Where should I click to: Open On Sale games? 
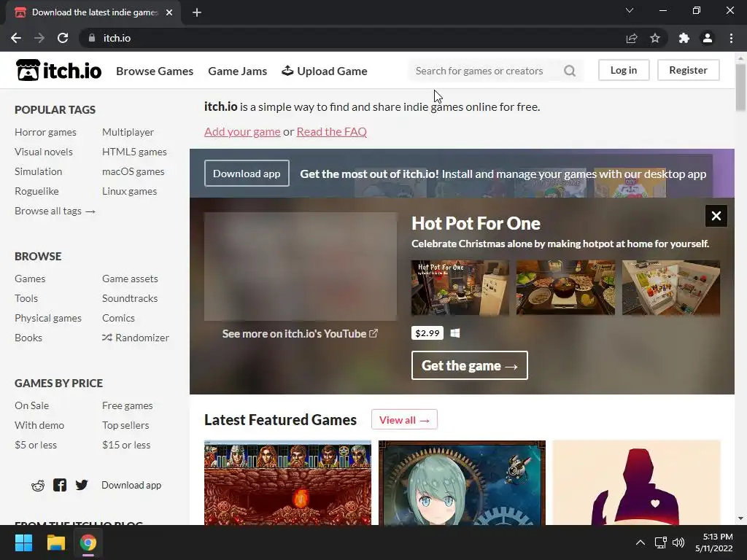tap(31, 405)
